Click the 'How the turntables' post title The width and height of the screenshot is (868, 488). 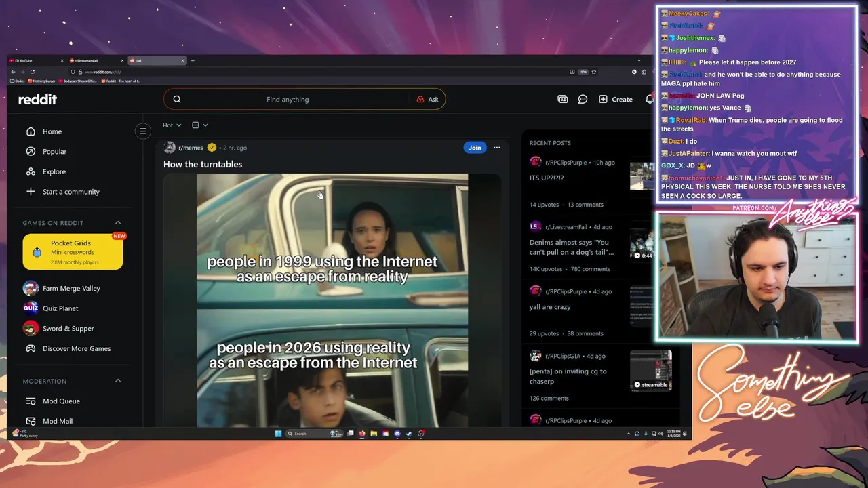[203, 164]
